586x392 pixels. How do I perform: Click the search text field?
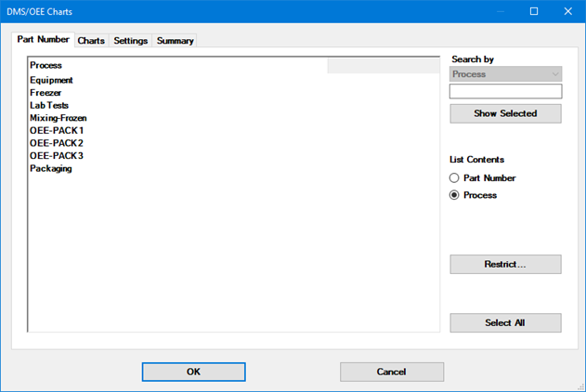505,92
